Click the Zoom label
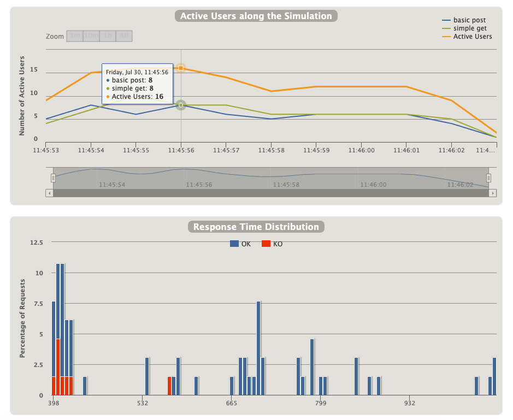Screen dimensions: 513x420 (55, 36)
